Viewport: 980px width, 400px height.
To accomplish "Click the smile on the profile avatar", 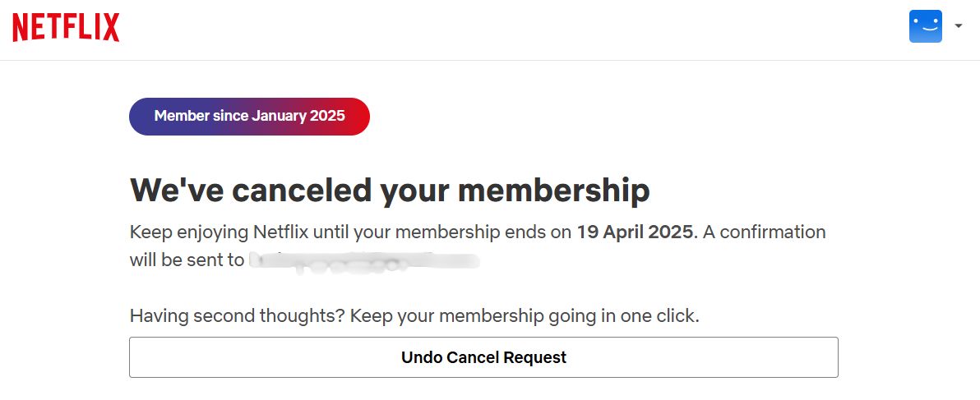I will click(x=927, y=31).
